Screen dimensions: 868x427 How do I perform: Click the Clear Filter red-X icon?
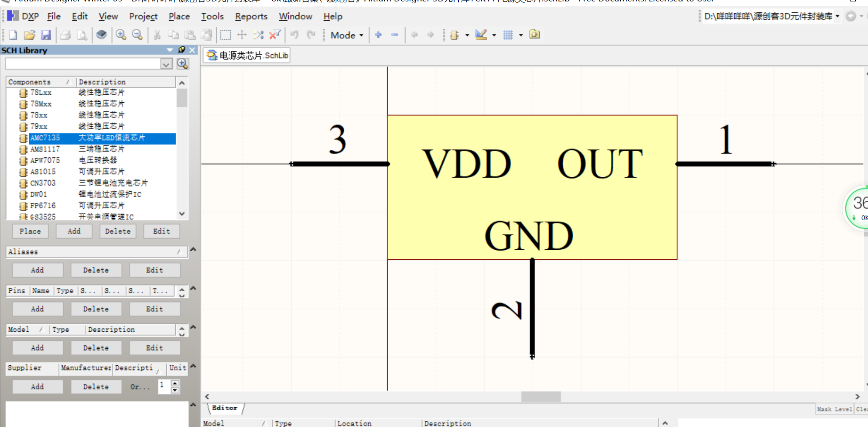pos(275,35)
